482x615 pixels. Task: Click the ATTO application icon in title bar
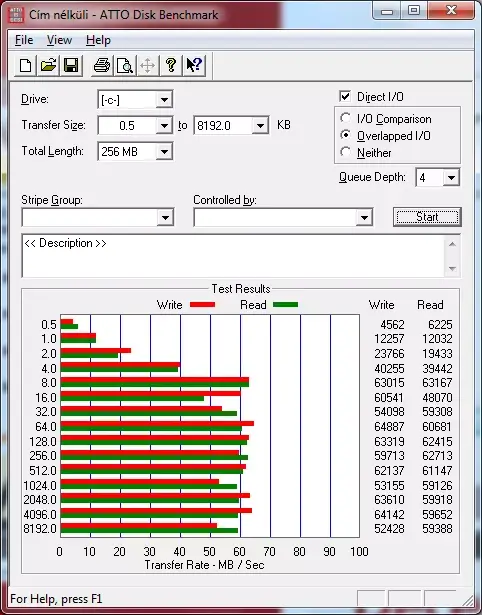coord(16,15)
